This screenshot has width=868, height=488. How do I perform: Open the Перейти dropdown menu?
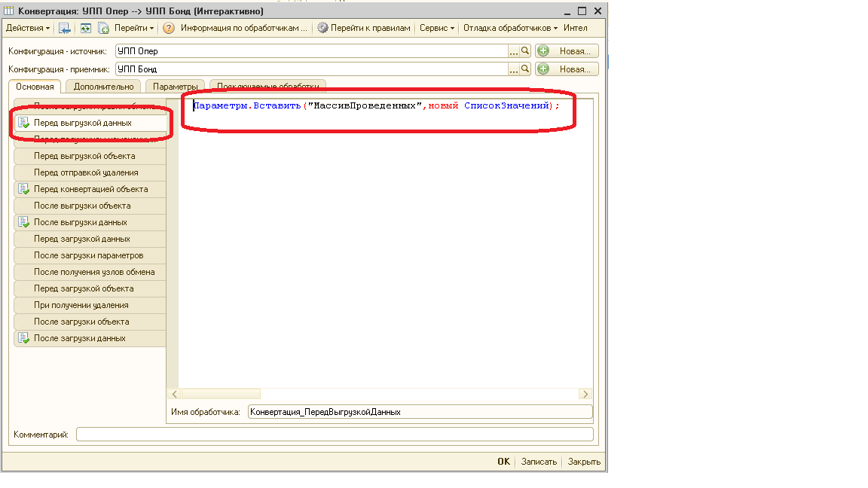[x=134, y=28]
